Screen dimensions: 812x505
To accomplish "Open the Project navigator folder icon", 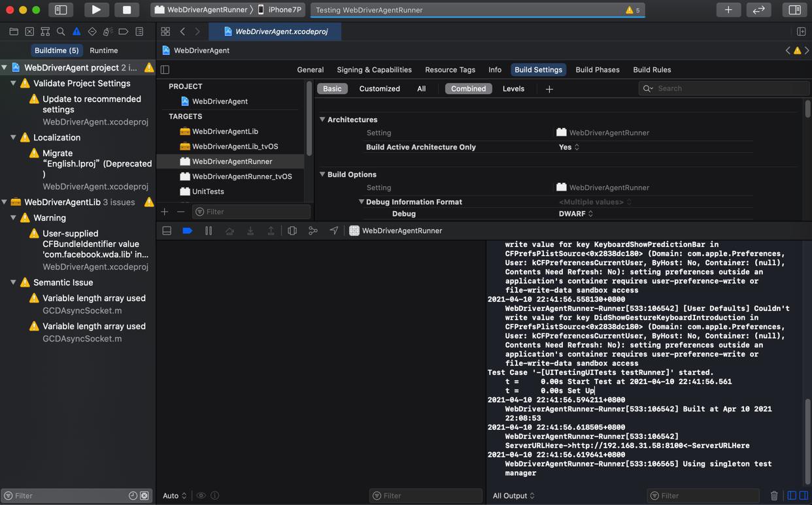I will point(14,31).
